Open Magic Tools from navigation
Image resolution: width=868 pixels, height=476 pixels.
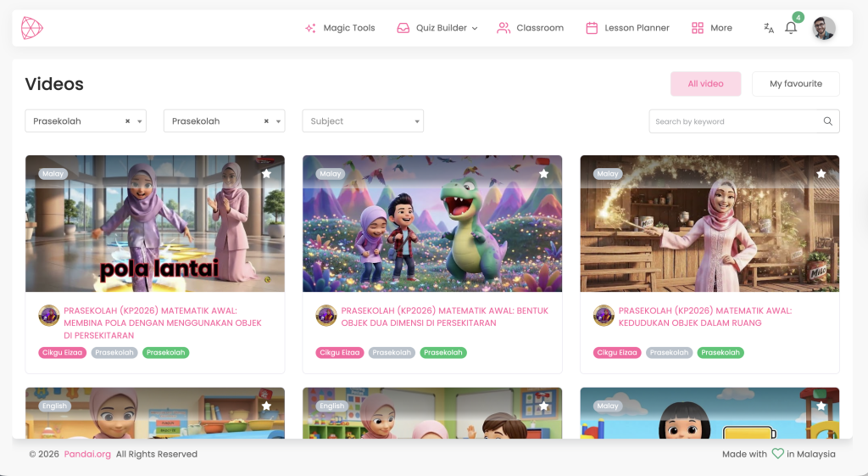point(340,28)
